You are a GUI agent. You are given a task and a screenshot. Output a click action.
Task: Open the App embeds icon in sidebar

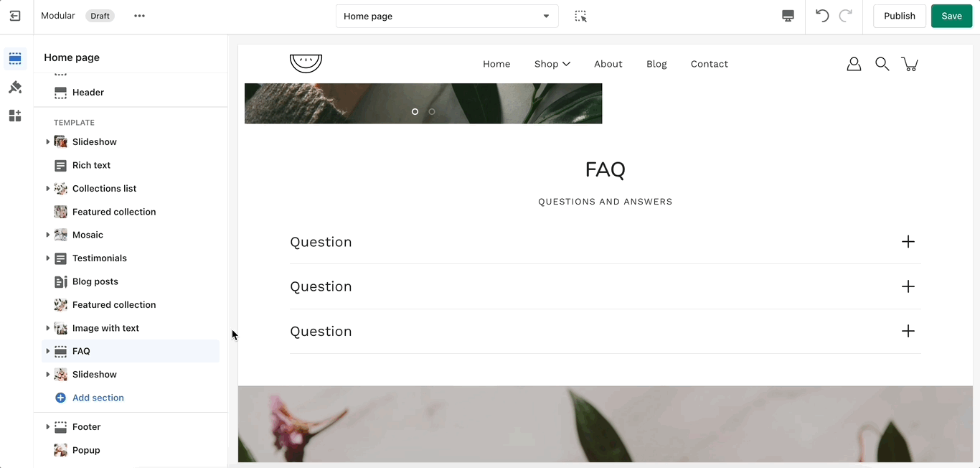pyautogui.click(x=15, y=116)
